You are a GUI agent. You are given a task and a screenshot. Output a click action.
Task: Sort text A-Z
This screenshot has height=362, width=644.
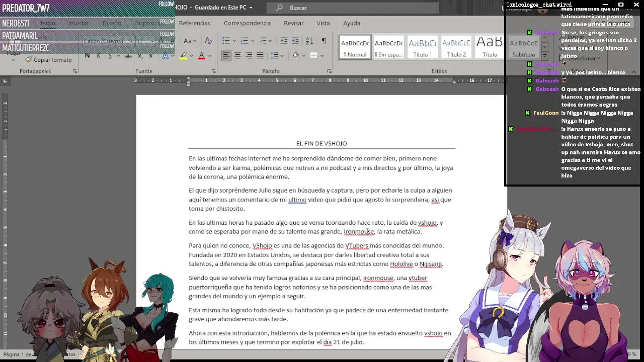pos(310,41)
